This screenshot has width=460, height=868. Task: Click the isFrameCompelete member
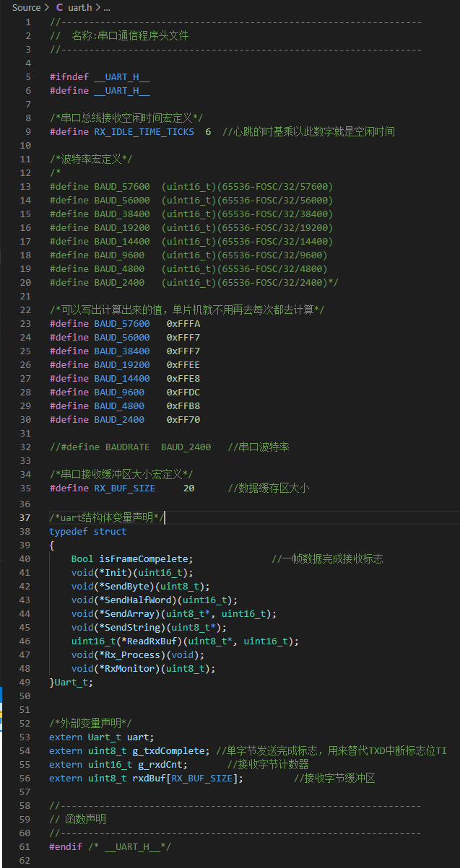tap(144, 558)
